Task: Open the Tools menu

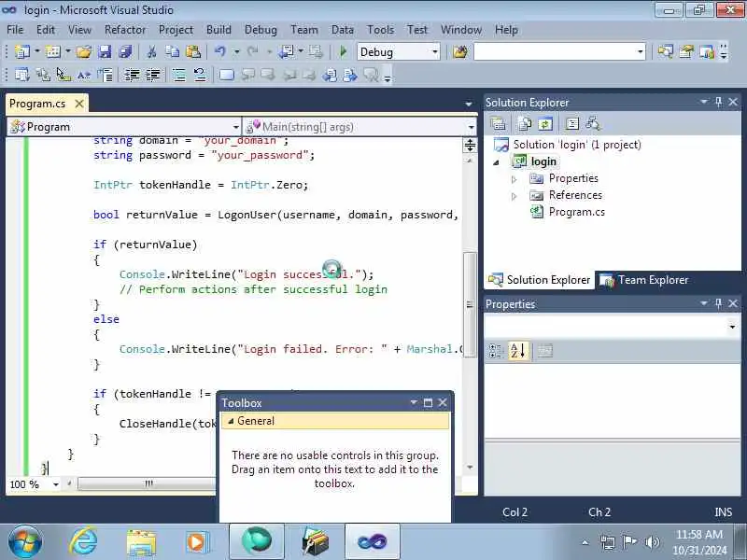Action: pos(380,30)
